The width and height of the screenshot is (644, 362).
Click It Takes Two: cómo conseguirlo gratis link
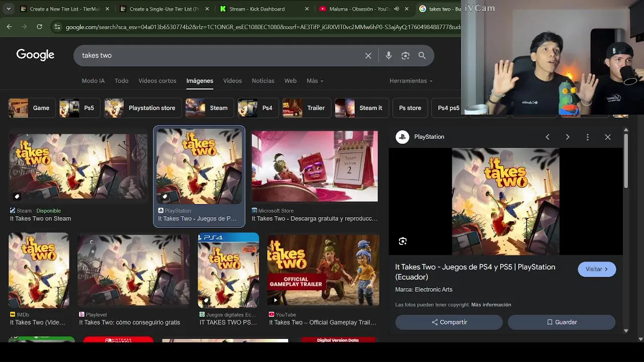[x=129, y=322]
